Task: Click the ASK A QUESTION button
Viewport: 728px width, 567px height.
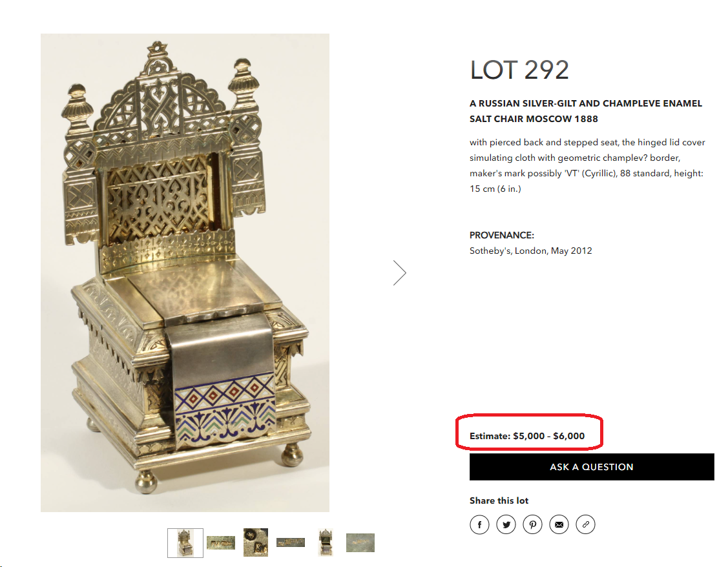Action: point(592,467)
